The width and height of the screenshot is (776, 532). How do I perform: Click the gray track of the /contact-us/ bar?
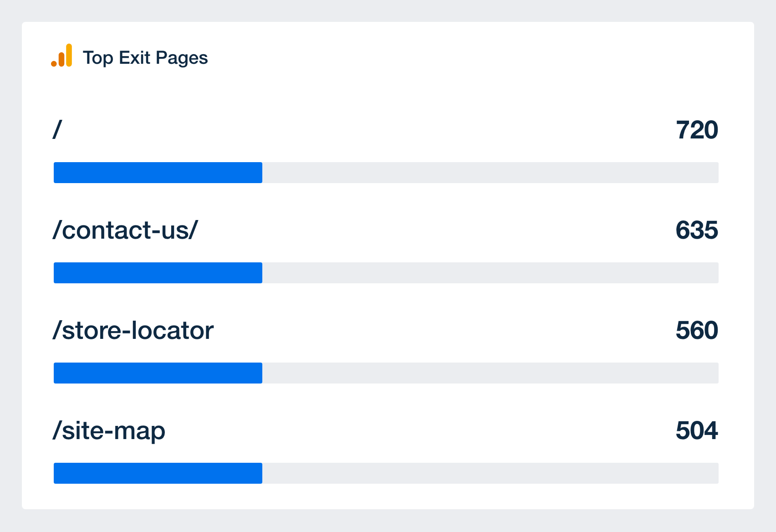(490, 273)
